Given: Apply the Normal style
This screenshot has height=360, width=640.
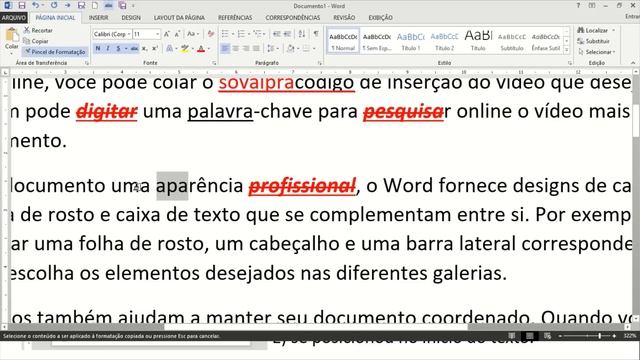Looking at the screenshot, I should pos(343,40).
